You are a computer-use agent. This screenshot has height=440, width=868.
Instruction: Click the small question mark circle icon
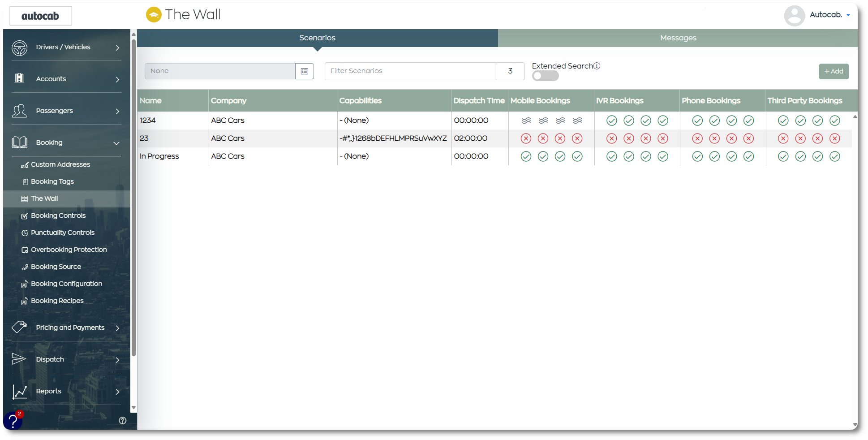point(122,420)
